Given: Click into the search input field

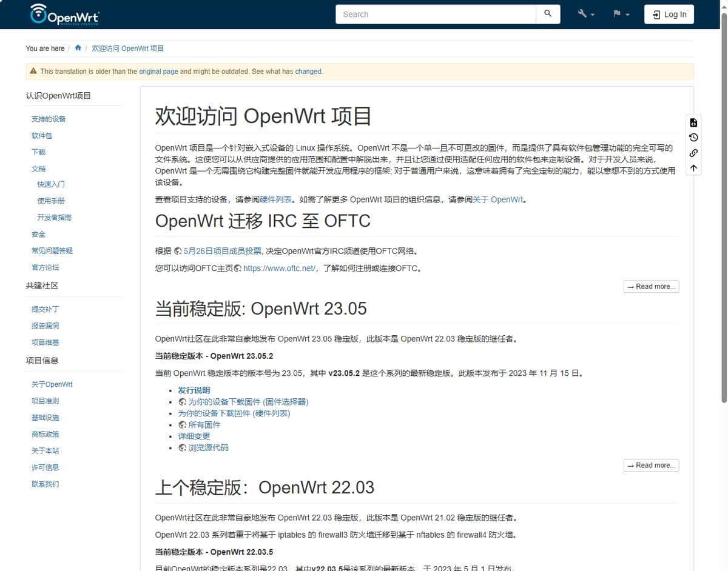Looking at the screenshot, I should pyautogui.click(x=434, y=14).
